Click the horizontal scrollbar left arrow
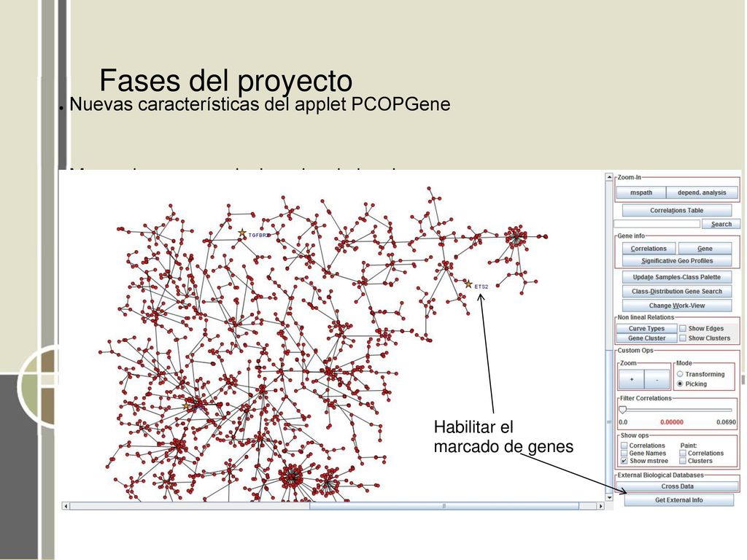This screenshot has width=747, height=560. [x=66, y=506]
